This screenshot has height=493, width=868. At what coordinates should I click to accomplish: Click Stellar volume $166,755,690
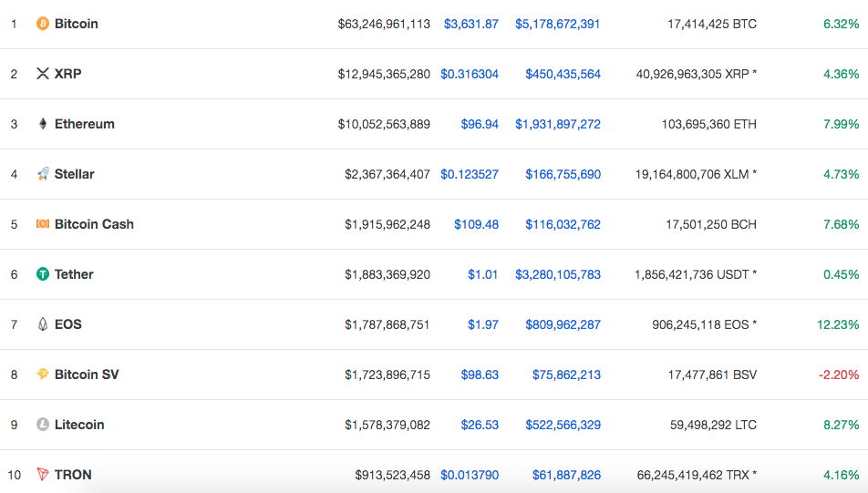(x=563, y=174)
